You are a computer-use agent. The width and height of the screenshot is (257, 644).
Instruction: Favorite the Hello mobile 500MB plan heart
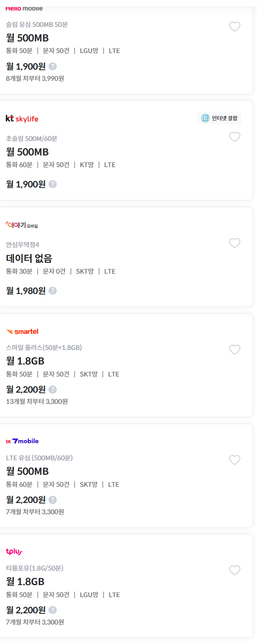click(x=235, y=27)
